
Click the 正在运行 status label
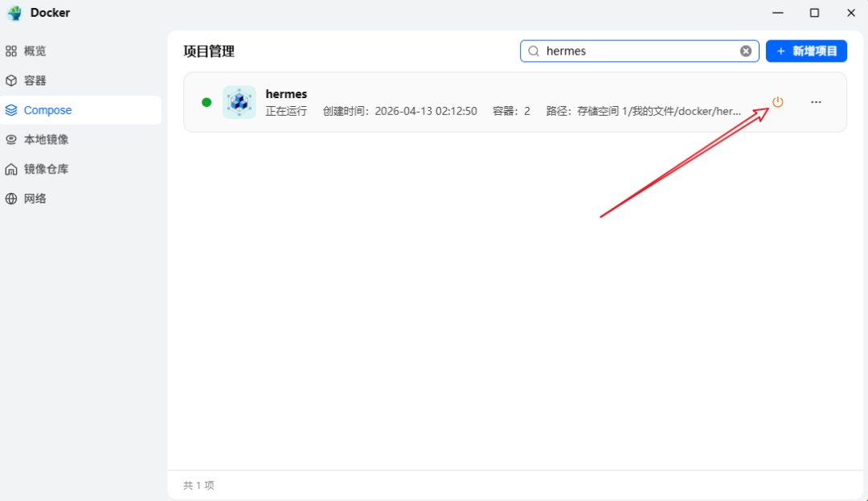coord(286,111)
